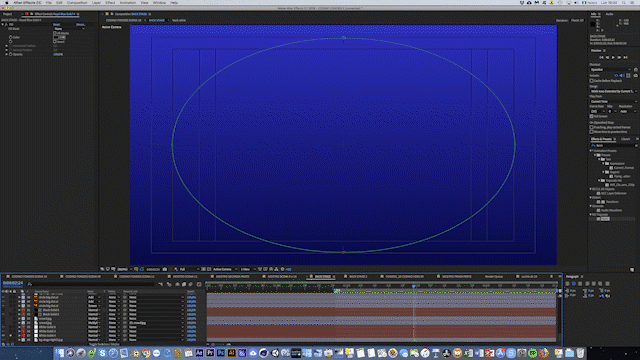Take snapshot with camera icon
Image resolution: width=640 pixels, height=360 pixels.
165,269
